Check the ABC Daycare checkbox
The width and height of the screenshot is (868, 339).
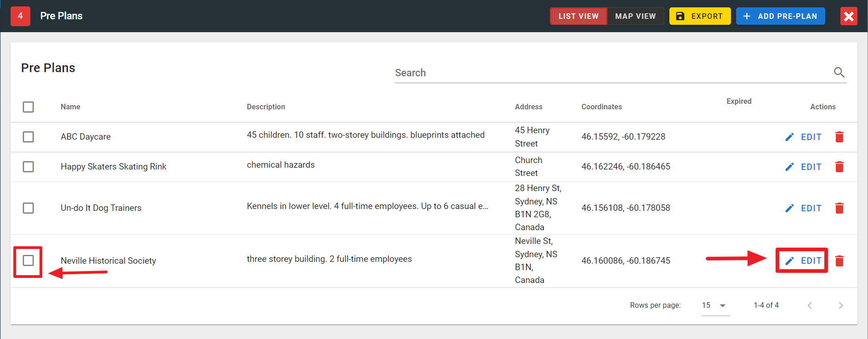coord(29,137)
